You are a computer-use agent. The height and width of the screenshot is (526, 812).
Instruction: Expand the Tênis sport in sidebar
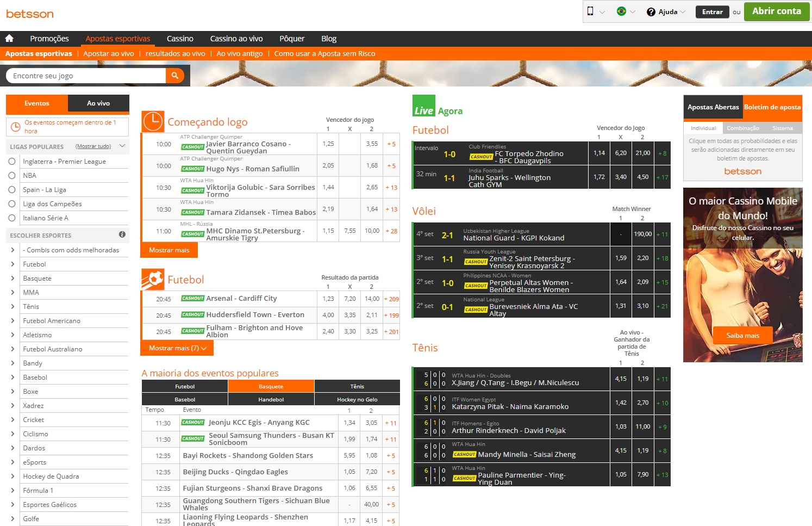click(13, 307)
